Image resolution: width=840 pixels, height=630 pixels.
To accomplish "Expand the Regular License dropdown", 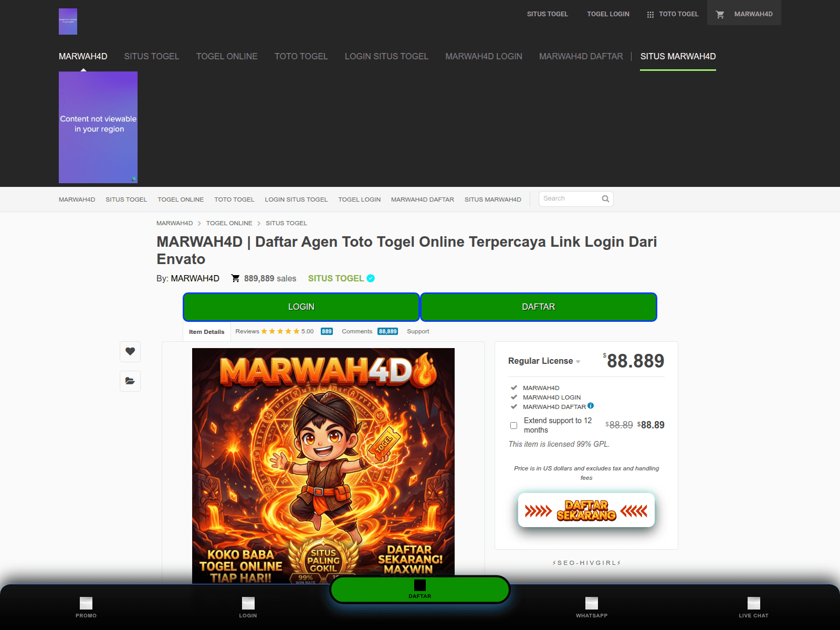I will [544, 361].
